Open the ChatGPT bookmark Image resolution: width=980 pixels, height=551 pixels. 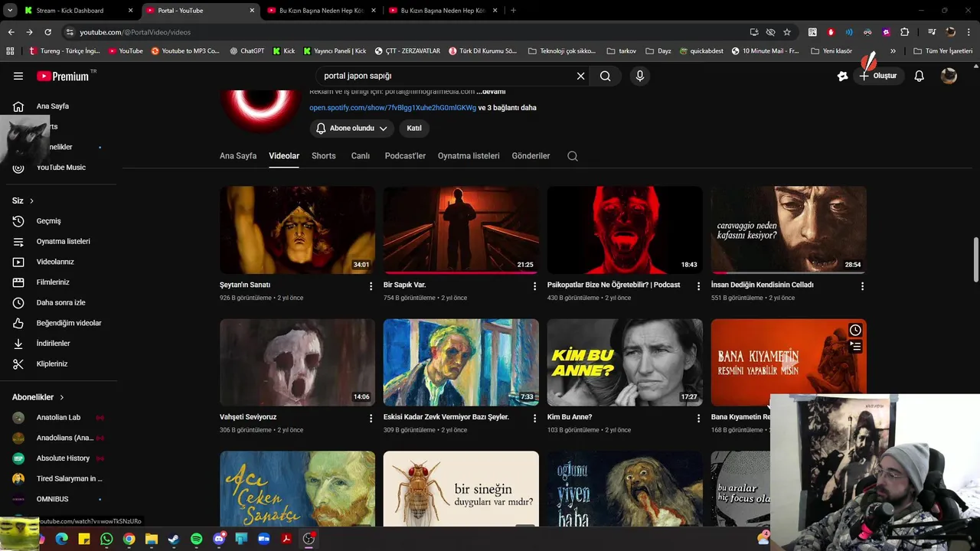click(x=247, y=51)
